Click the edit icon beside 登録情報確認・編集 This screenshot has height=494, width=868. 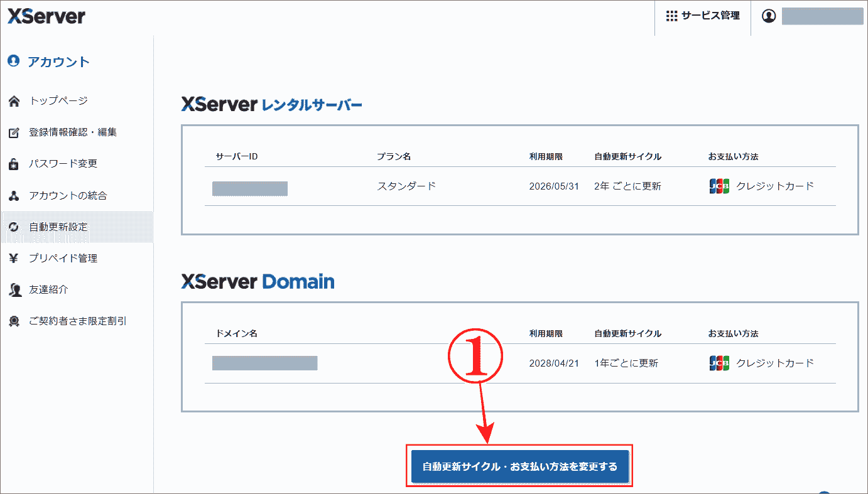pos(14,131)
